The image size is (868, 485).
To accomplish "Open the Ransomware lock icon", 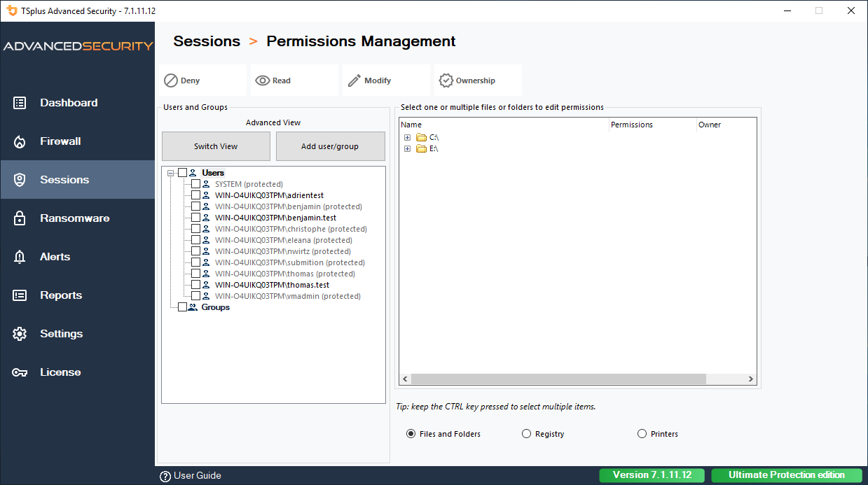I will 20,218.
